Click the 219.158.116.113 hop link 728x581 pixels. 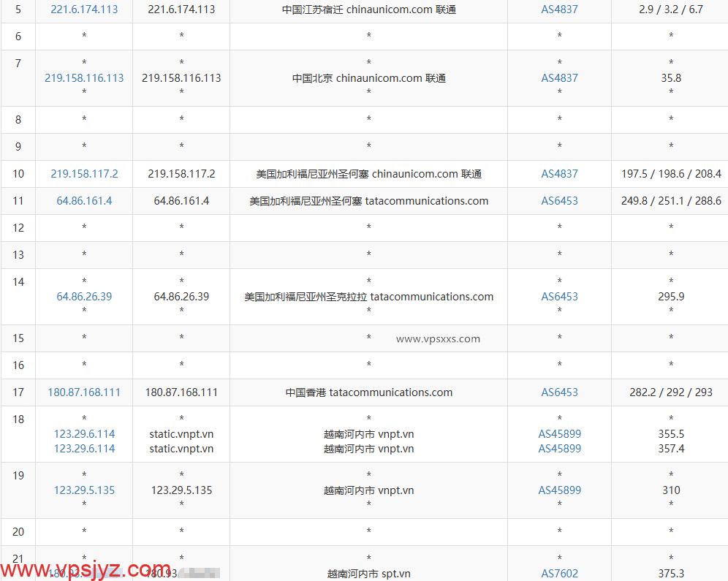coord(83,78)
